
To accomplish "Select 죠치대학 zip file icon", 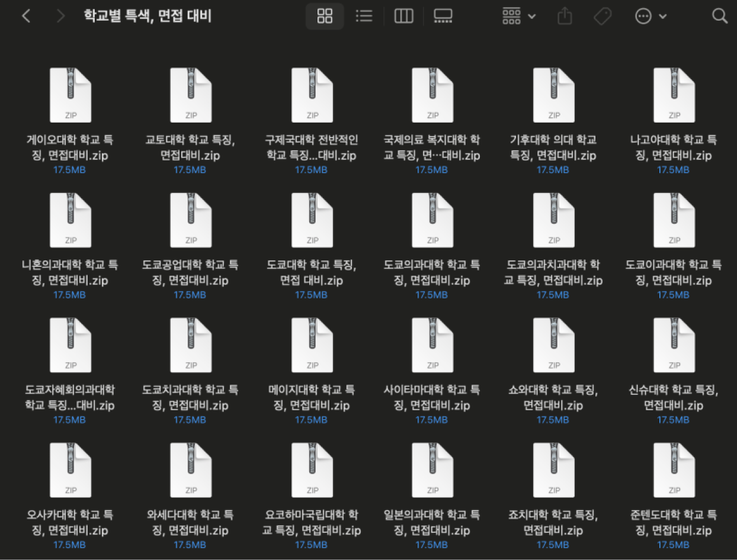I will [553, 470].
